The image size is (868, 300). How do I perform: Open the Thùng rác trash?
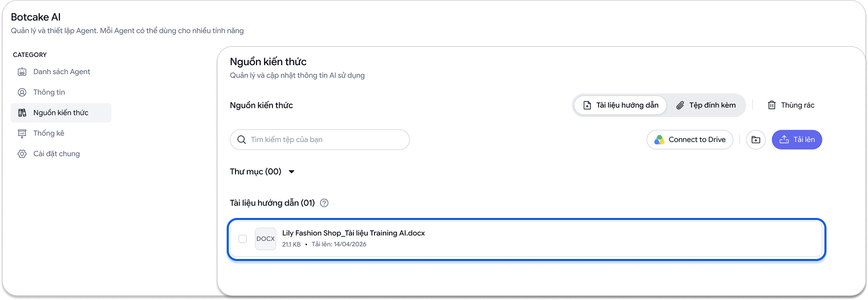click(x=791, y=105)
